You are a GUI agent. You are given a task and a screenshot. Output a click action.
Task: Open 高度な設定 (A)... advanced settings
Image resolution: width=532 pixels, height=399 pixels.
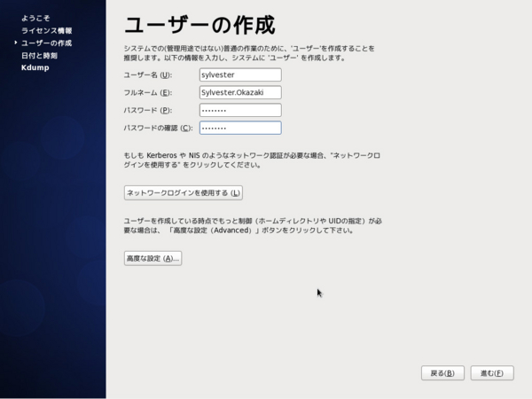153,258
